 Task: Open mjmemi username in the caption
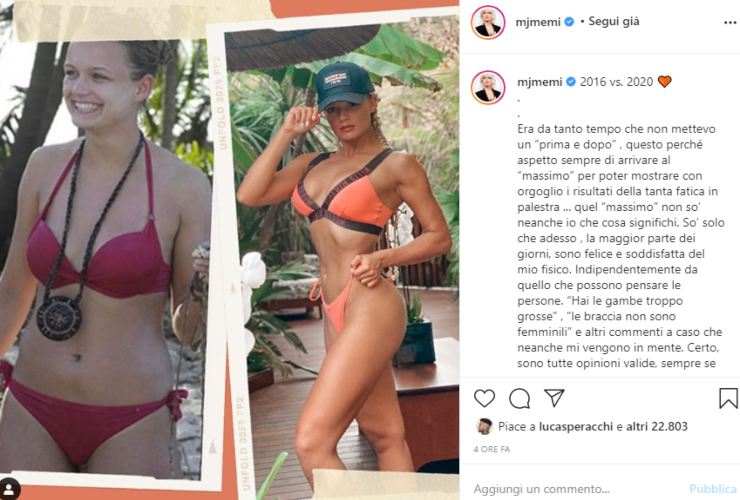click(539, 82)
